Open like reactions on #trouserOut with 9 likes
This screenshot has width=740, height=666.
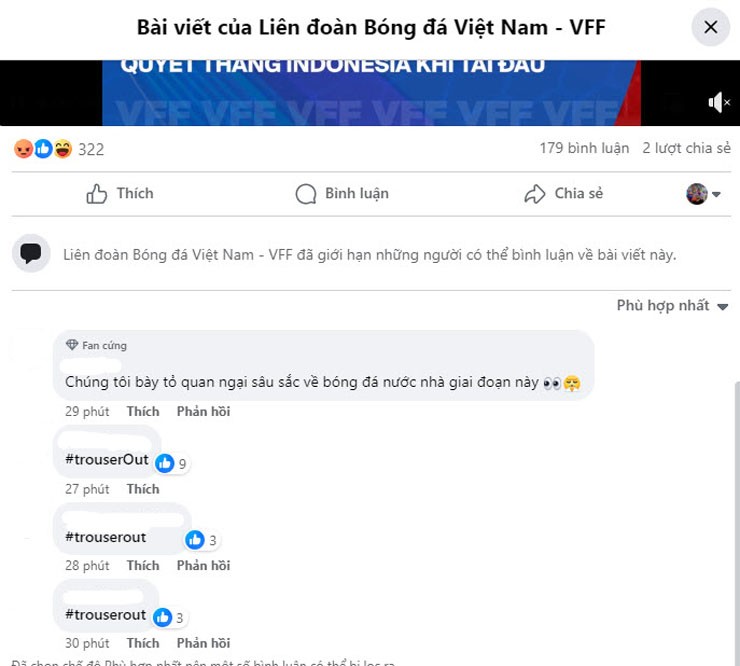pos(171,464)
